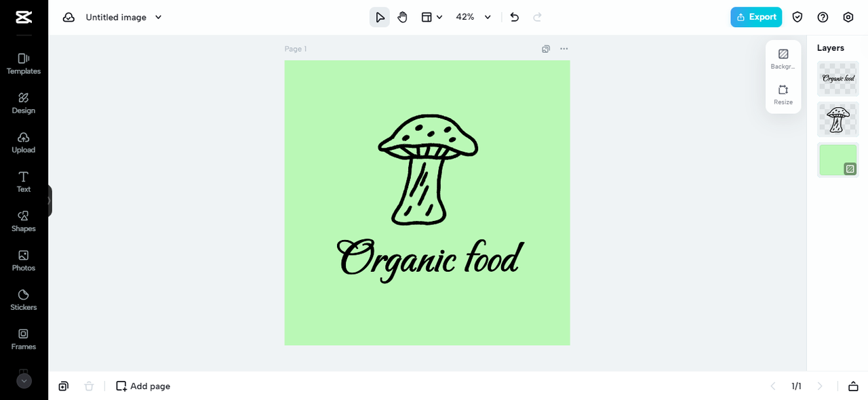Select the Organic food text layer thumbnail
Screen dimensions: 868x400
pyautogui.click(x=838, y=79)
